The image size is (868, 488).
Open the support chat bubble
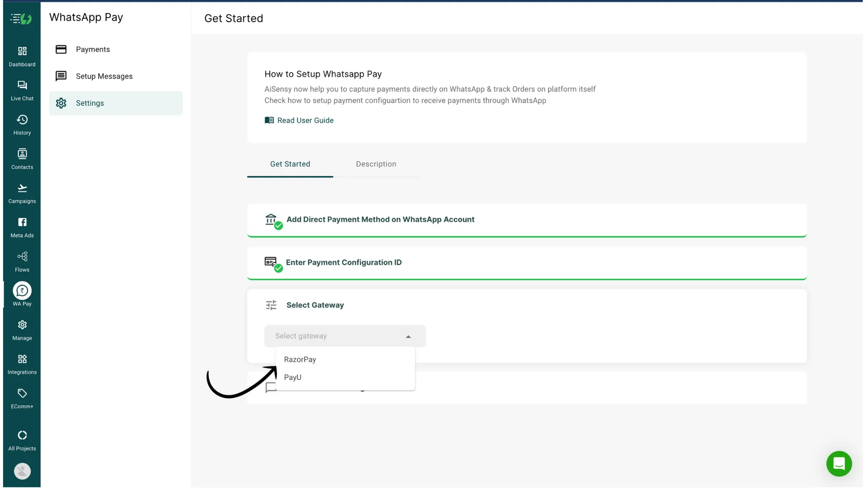click(x=838, y=464)
